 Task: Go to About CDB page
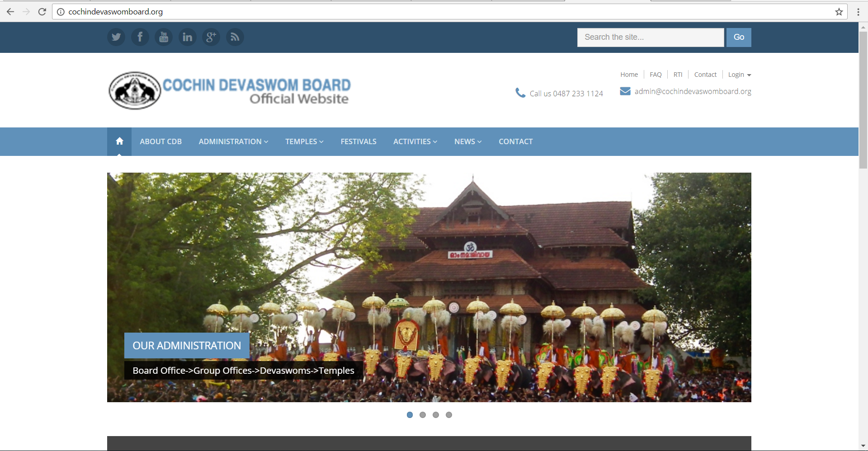(x=160, y=141)
